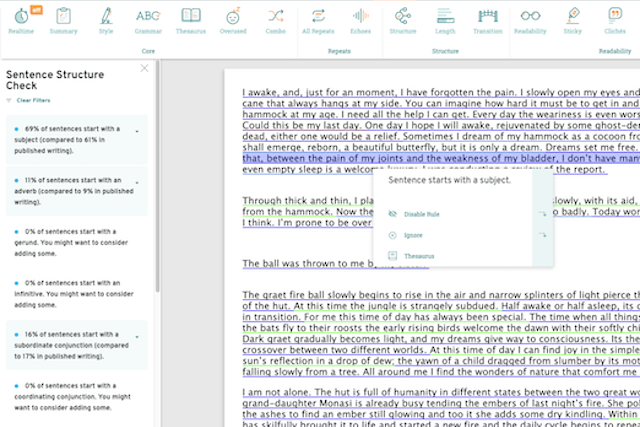The height and width of the screenshot is (427, 640).
Task: Run the Combo check
Action: coord(276,20)
